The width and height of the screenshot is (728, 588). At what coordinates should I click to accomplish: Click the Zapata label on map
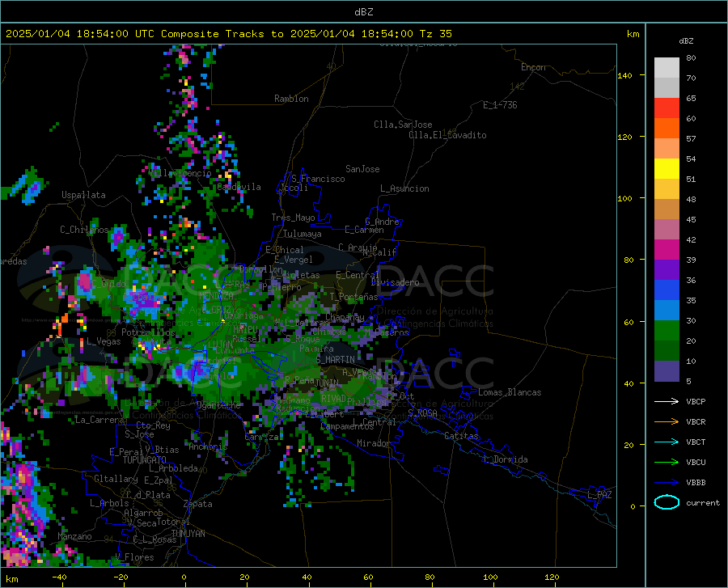(x=198, y=504)
